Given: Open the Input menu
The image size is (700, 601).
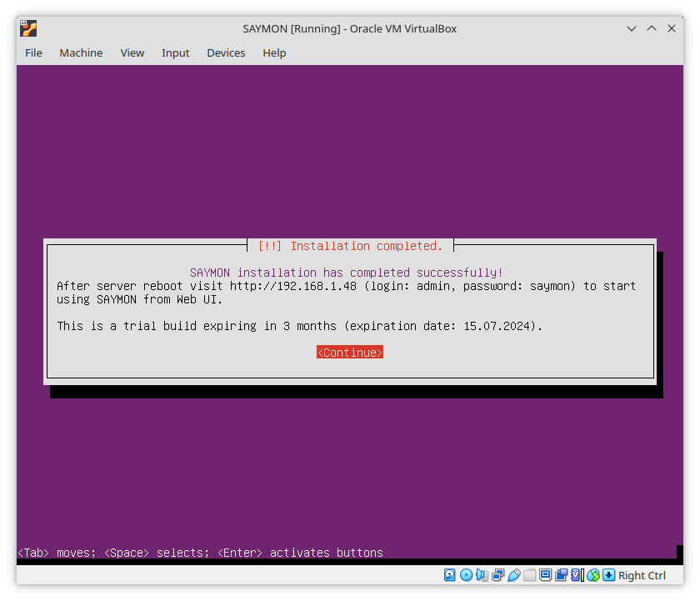Looking at the screenshot, I should point(176,53).
